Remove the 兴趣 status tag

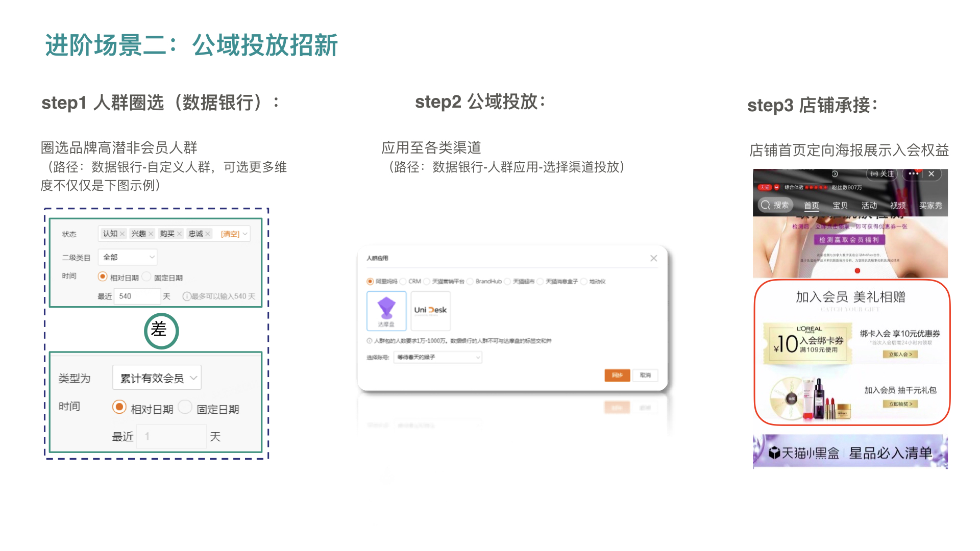(151, 234)
